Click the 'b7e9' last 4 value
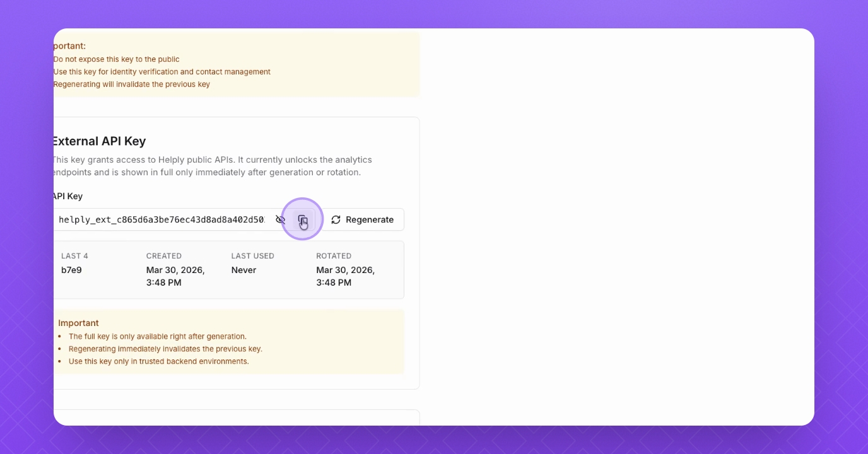868x454 pixels. pyautogui.click(x=71, y=270)
